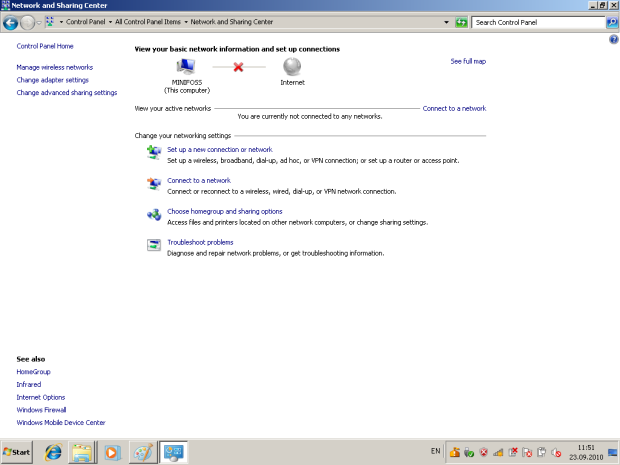Open HomeGroup under See also
Viewport: 620px width, 465px height.
[33, 372]
